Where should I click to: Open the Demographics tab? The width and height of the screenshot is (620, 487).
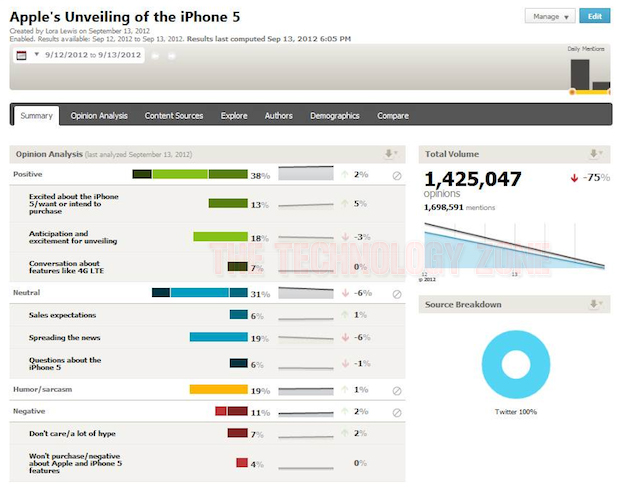point(334,116)
